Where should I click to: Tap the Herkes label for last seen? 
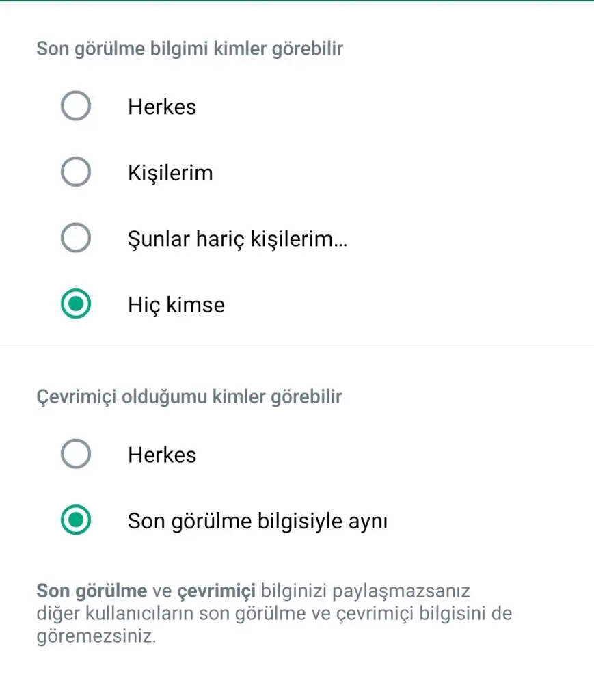coord(162,107)
